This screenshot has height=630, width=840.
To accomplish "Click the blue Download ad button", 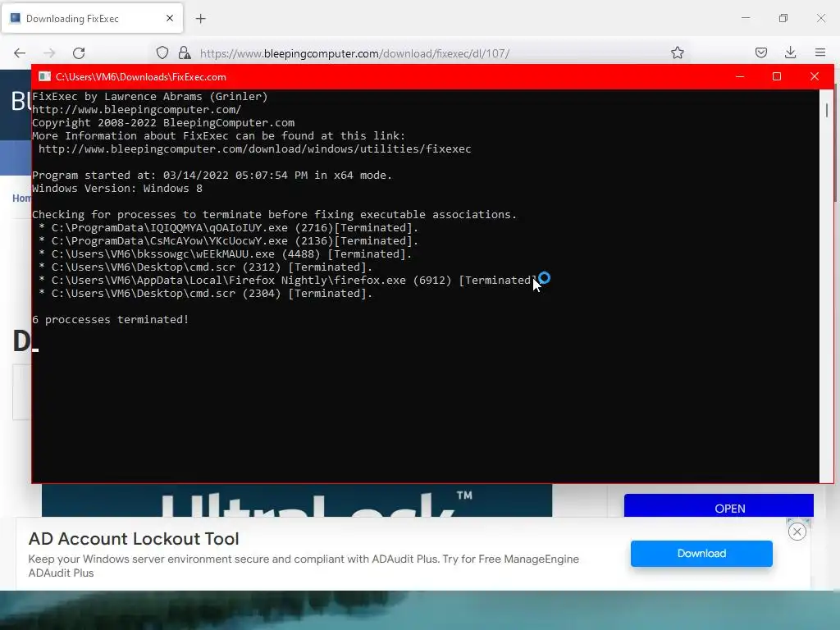I will [x=701, y=554].
